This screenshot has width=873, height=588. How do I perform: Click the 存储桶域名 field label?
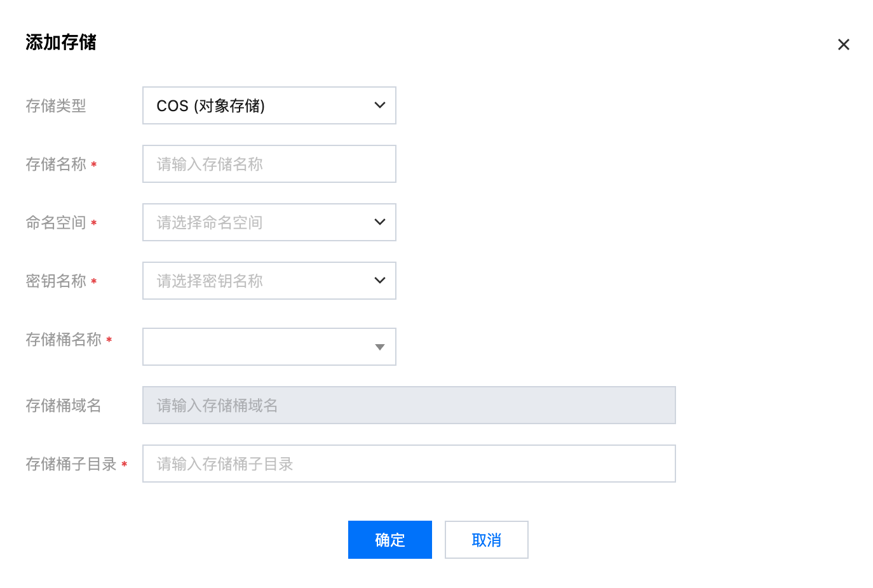click(x=64, y=406)
